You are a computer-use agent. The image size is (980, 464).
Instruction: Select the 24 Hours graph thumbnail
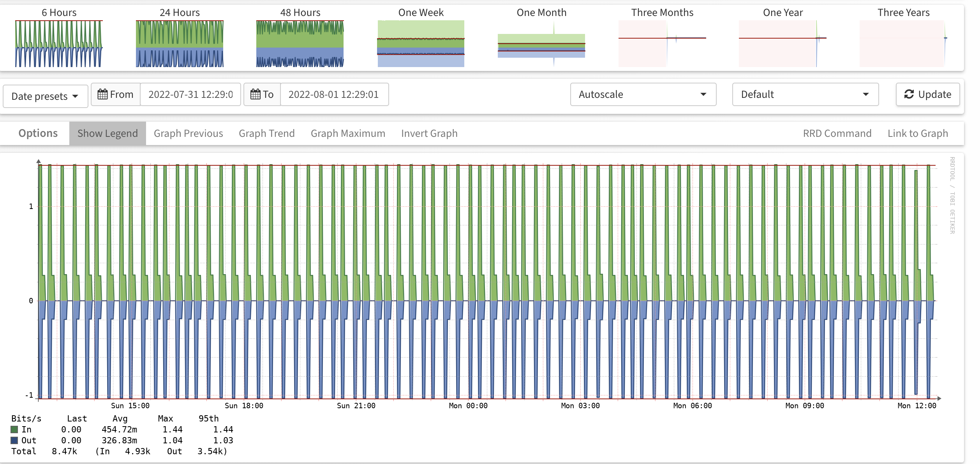[x=180, y=43]
